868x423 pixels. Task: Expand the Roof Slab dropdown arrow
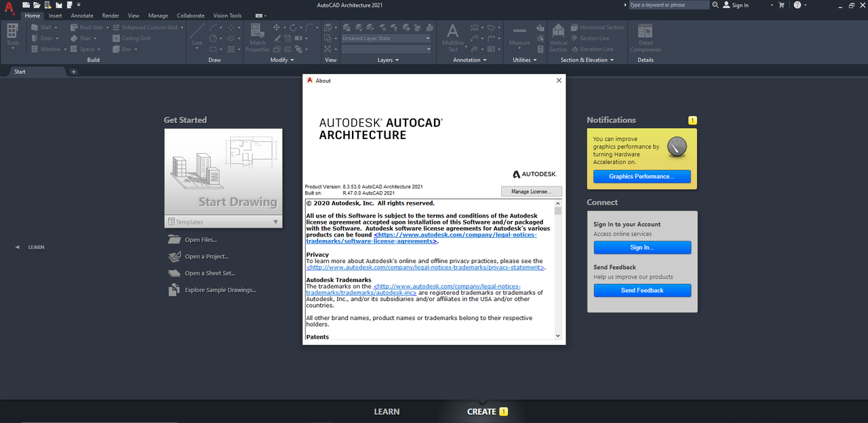coord(107,27)
